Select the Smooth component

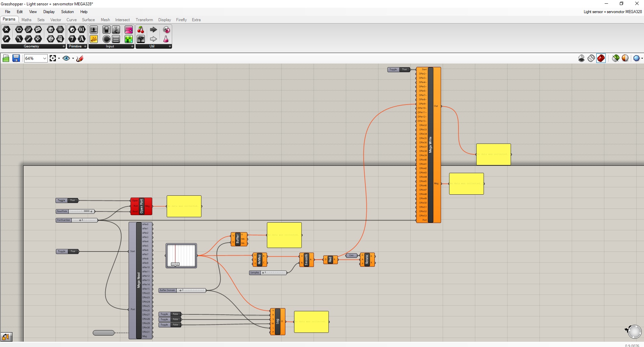pos(306,260)
